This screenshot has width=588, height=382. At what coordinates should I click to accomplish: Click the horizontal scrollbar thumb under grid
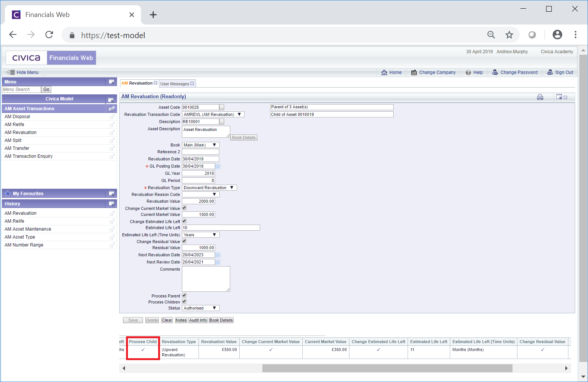coord(387,368)
